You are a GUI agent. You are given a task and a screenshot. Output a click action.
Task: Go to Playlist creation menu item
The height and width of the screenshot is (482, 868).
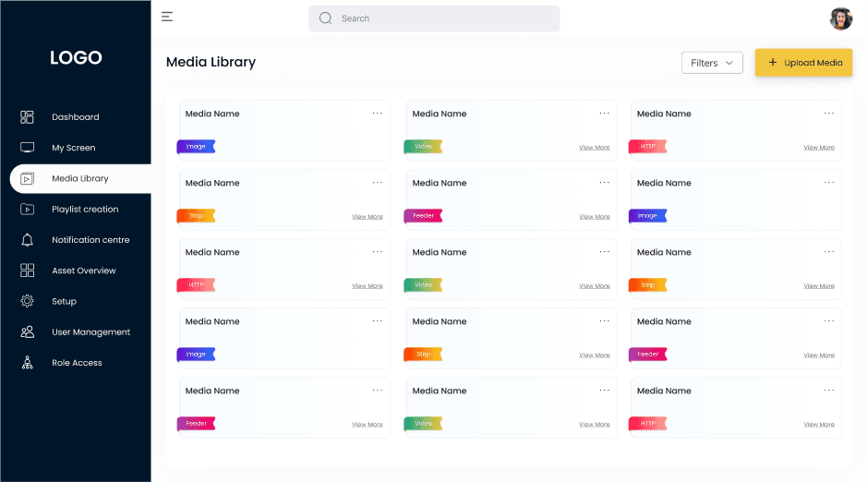pos(85,210)
